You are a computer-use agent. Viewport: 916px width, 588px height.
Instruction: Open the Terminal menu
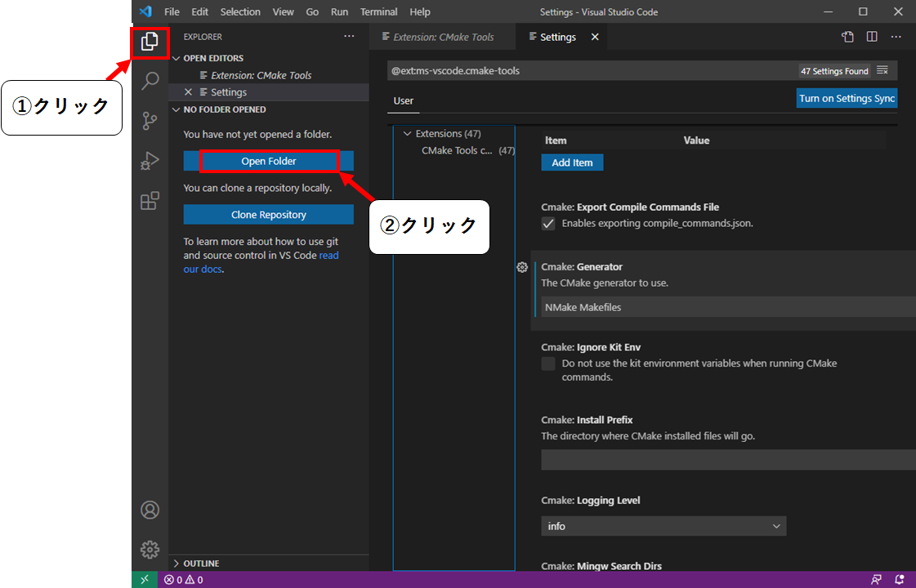pyautogui.click(x=378, y=11)
